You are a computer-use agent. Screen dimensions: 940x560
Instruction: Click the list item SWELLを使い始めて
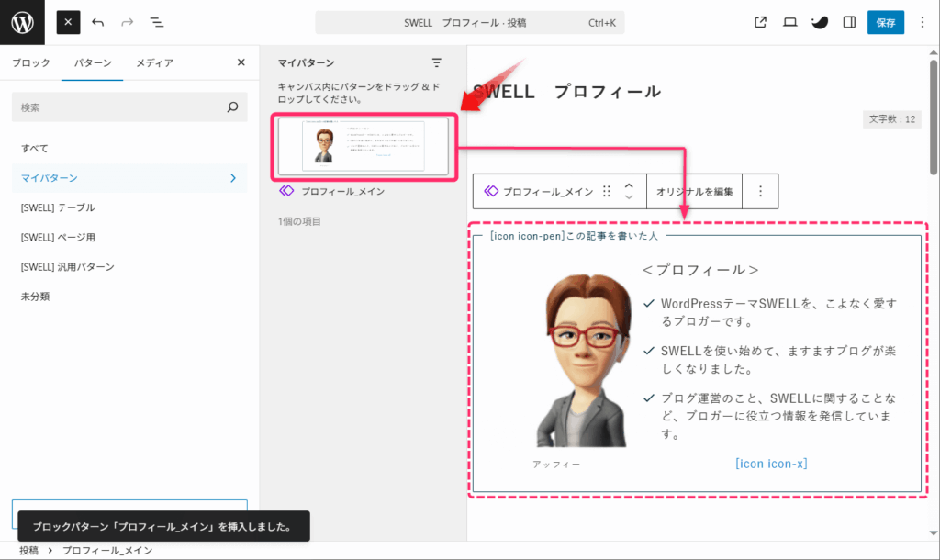[x=778, y=360]
